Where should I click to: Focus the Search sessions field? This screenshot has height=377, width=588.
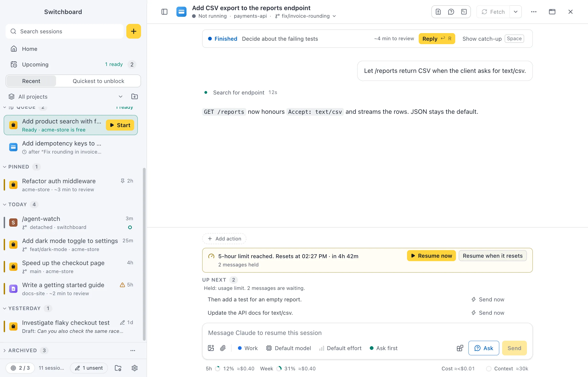65,31
